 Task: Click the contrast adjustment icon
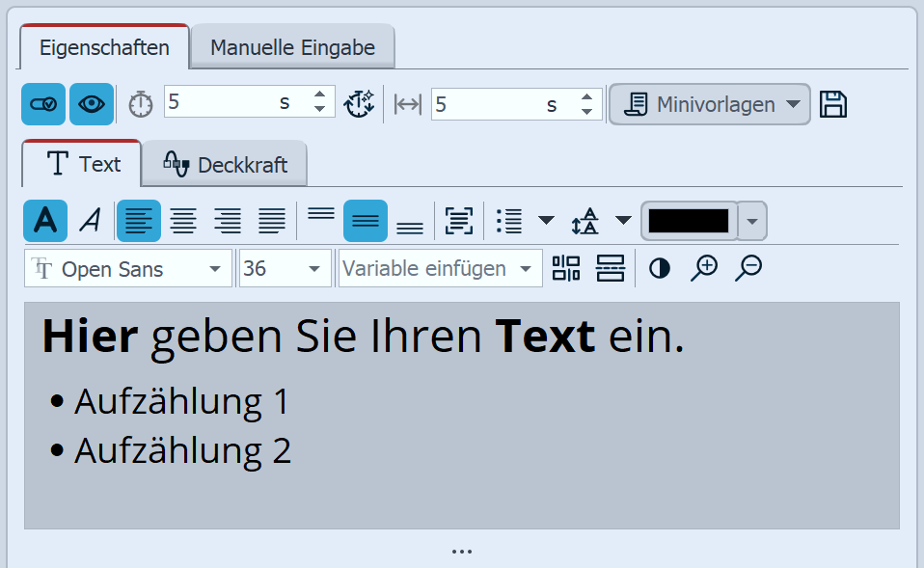coord(660,268)
